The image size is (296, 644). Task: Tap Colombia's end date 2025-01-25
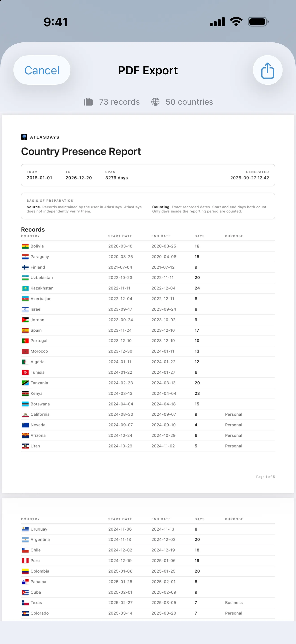click(163, 571)
